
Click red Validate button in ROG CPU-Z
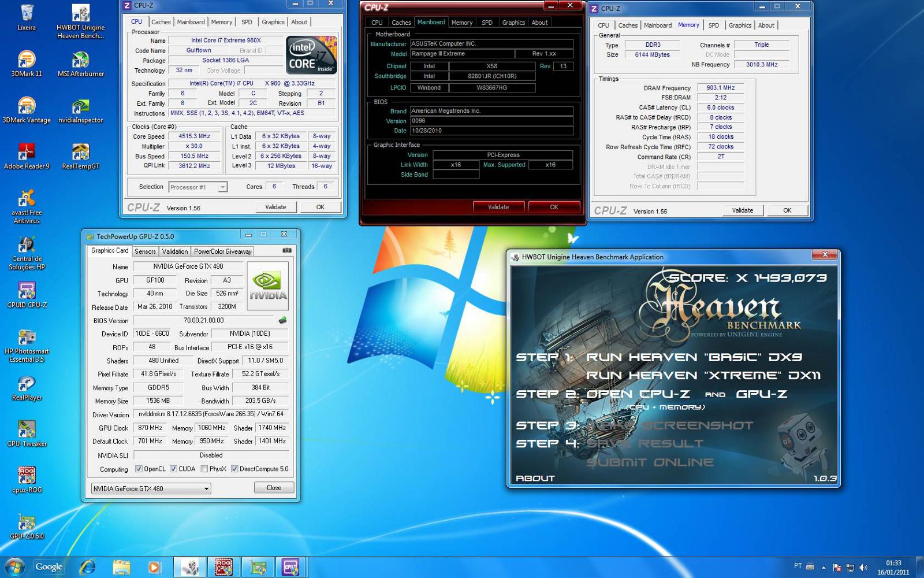(x=498, y=207)
